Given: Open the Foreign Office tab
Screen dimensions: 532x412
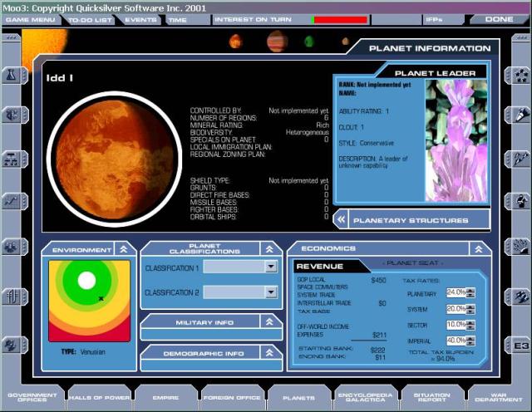Looking at the screenshot, I should pyautogui.click(x=232, y=397).
